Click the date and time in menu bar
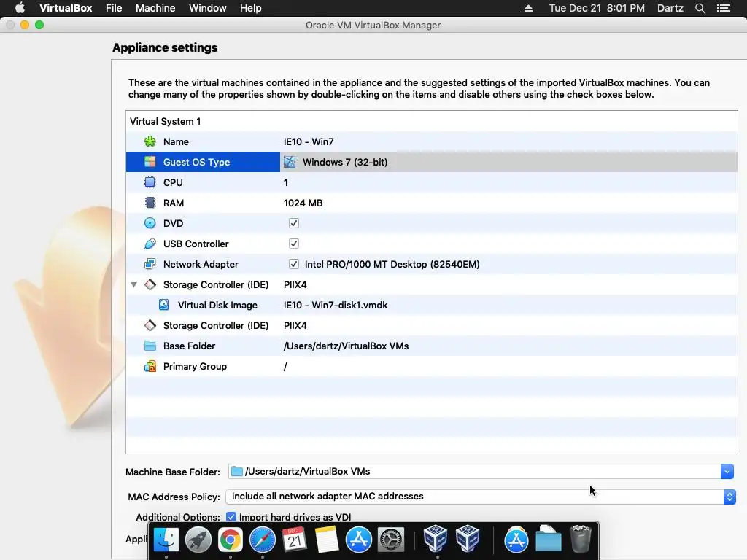The height and width of the screenshot is (560, 747). click(x=597, y=8)
